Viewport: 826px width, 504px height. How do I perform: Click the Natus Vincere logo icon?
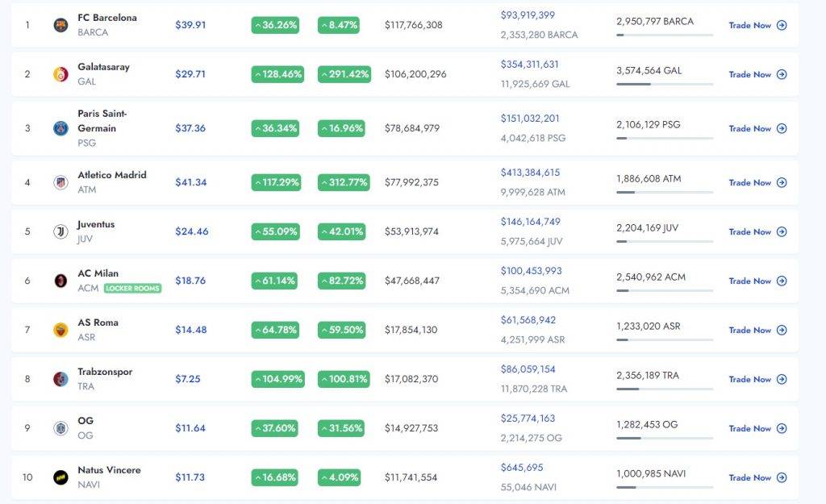tap(60, 477)
